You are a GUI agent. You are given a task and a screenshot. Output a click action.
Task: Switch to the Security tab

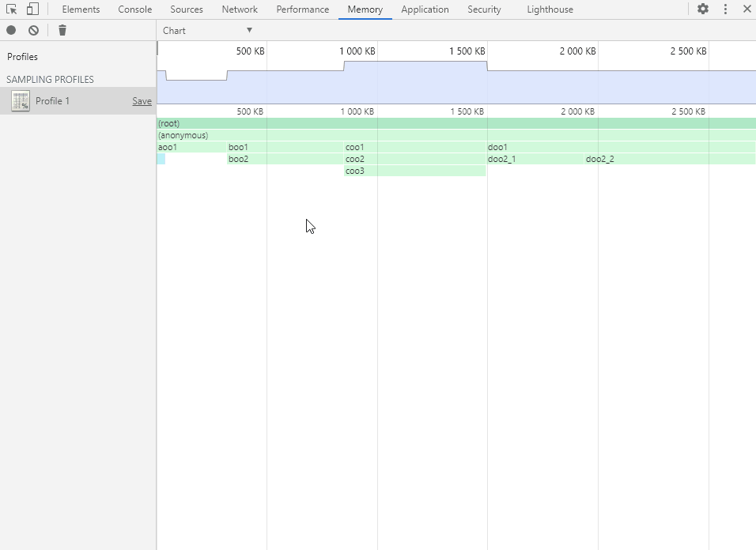point(484,9)
